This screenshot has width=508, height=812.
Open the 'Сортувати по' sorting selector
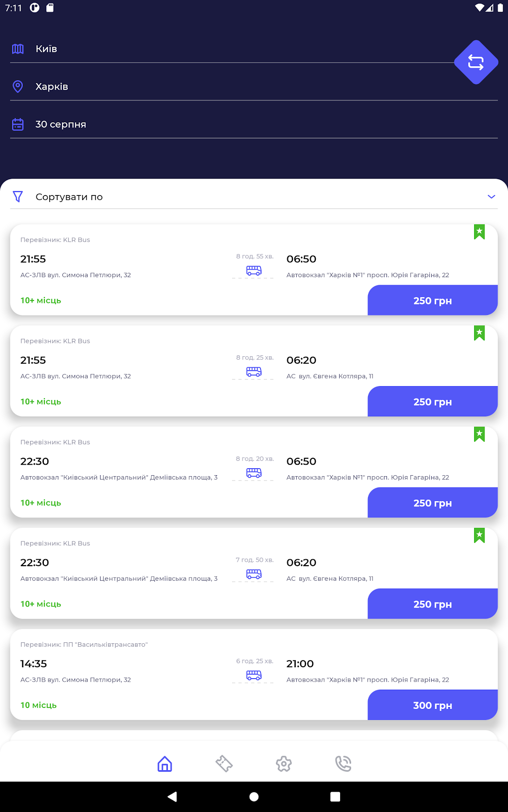(x=249, y=197)
